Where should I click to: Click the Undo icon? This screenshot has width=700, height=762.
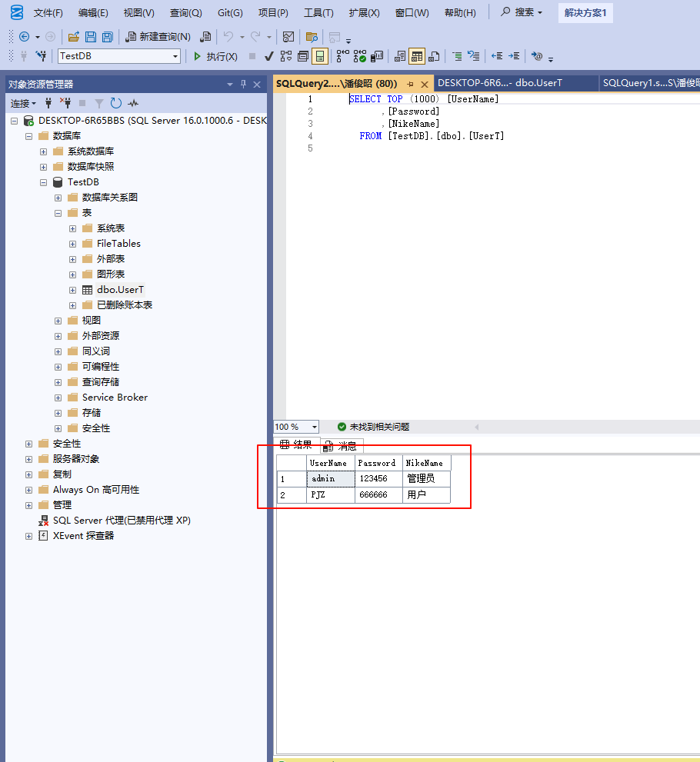(228, 36)
